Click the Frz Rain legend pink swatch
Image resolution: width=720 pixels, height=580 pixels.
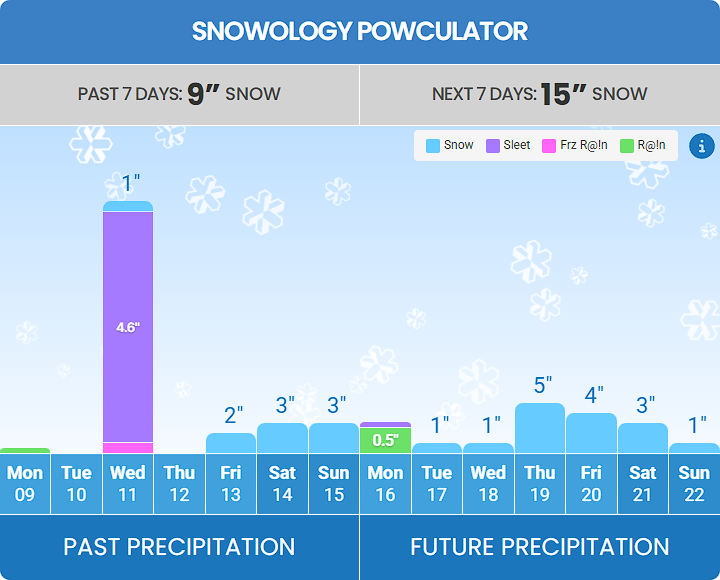tap(548, 146)
